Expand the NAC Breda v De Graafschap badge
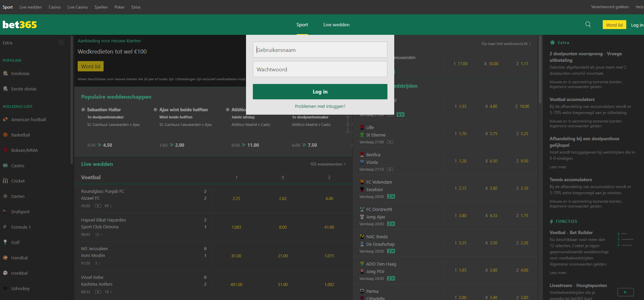Viewport: 644px width, 300px height. pyautogui.click(x=391, y=251)
